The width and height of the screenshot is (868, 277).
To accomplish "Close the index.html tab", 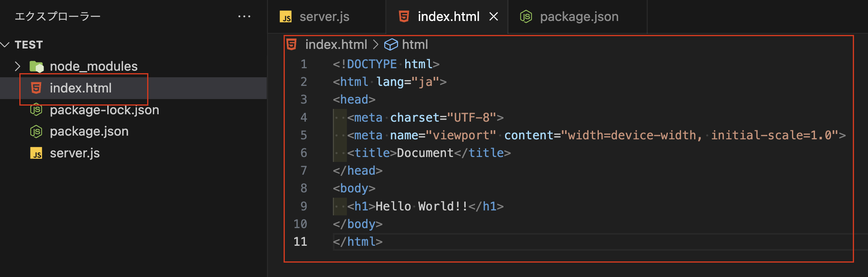I will [x=494, y=16].
